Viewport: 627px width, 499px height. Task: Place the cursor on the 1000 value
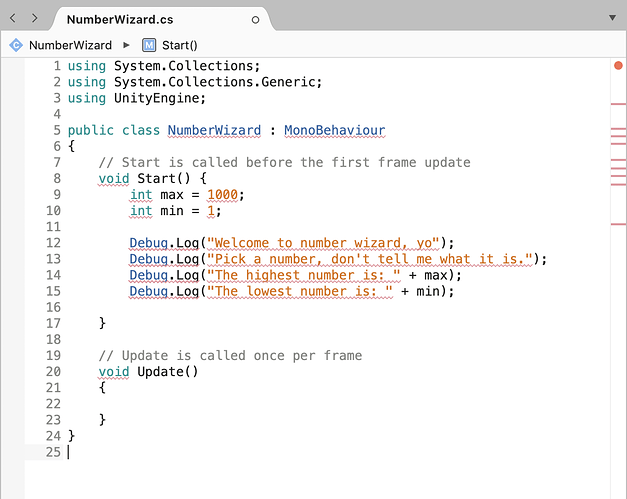tap(222, 195)
